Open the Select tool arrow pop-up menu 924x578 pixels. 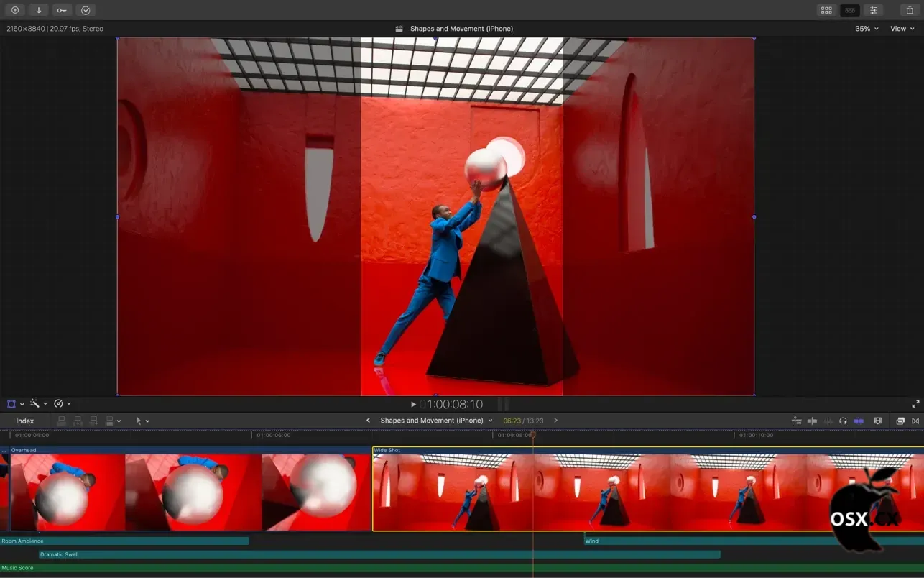(142, 421)
